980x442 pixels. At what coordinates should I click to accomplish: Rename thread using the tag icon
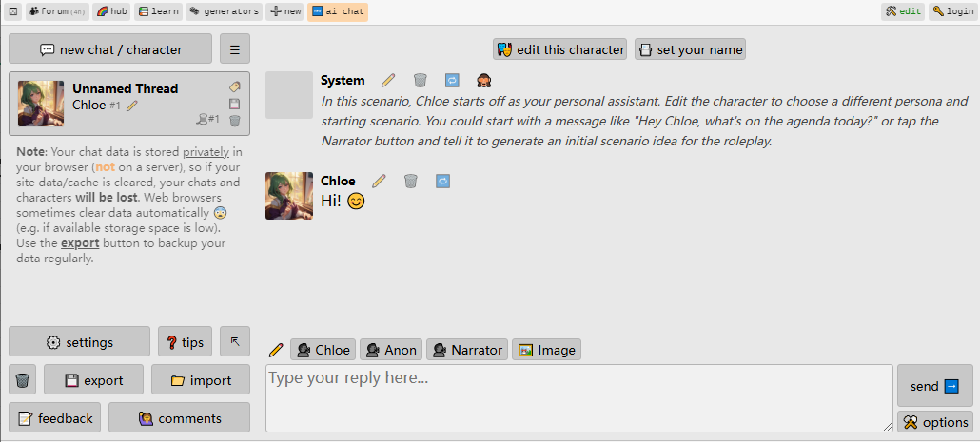coord(235,86)
